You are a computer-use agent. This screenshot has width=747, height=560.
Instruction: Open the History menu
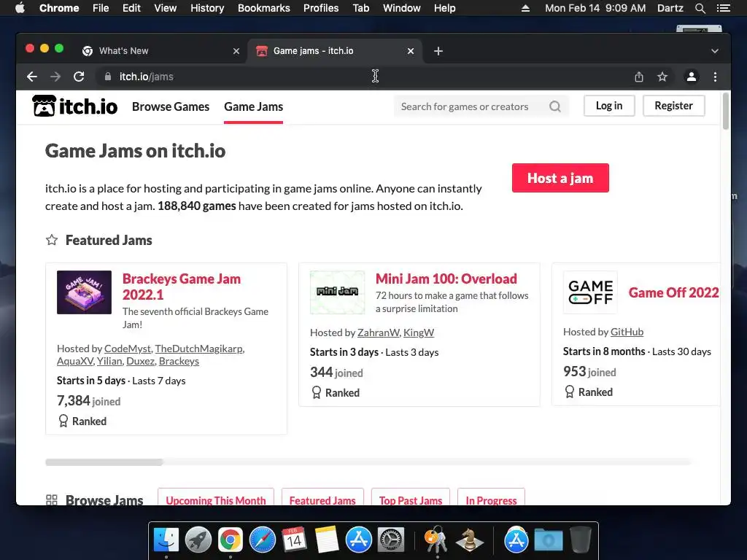tap(207, 8)
